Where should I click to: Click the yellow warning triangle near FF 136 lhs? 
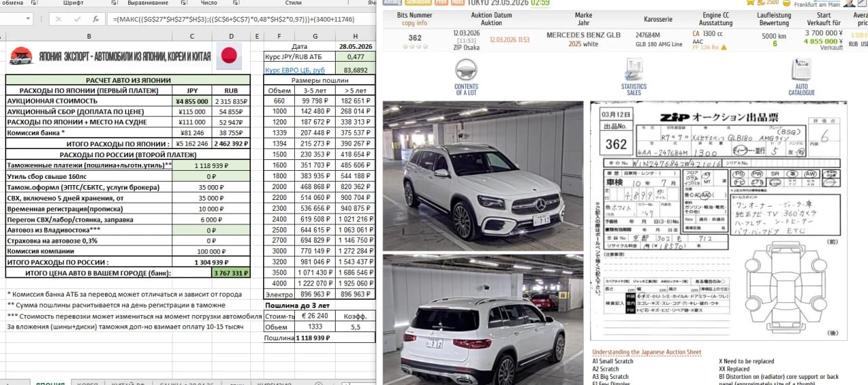tap(724, 47)
